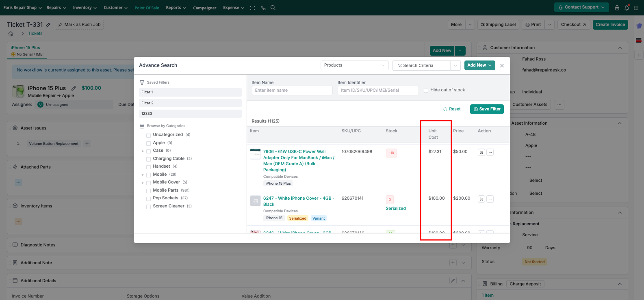Click the pencil icon beside Ticket T-331
The height and width of the screenshot is (300, 644).
pyautogui.click(x=48, y=25)
